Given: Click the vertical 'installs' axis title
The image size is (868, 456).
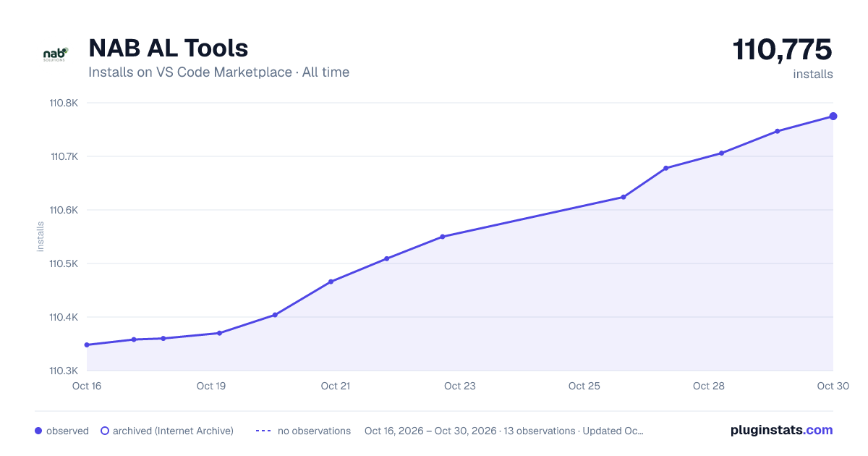Looking at the screenshot, I should [x=41, y=237].
